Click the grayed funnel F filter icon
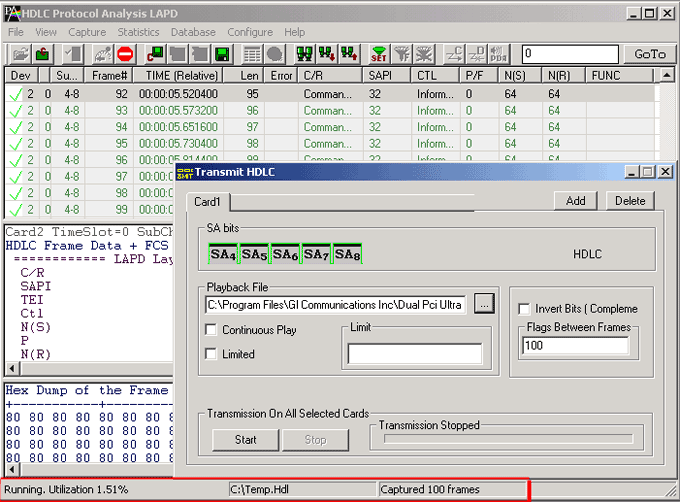Viewport: 680px width, 502px height. 402,55
